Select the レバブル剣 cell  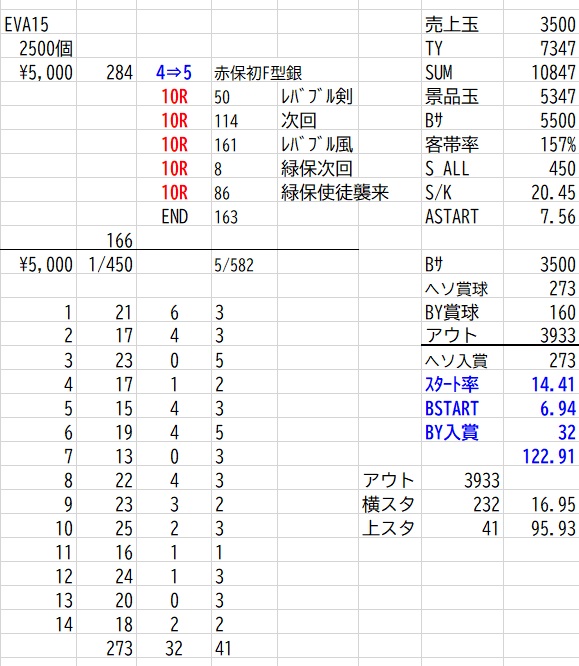tap(317, 97)
